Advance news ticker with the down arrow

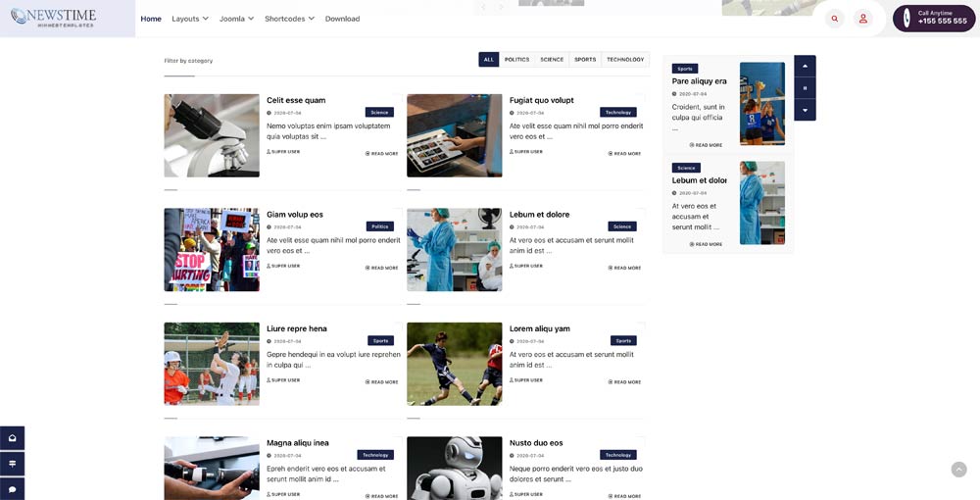805,110
